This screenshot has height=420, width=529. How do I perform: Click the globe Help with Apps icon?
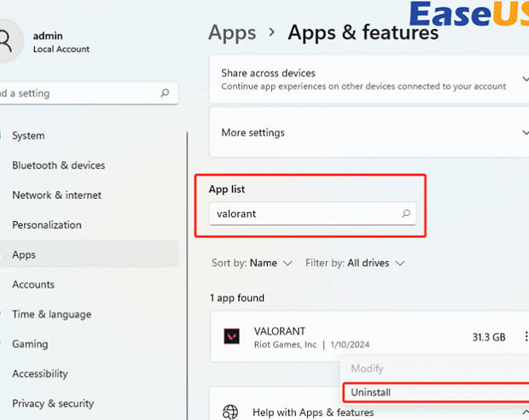click(x=230, y=412)
